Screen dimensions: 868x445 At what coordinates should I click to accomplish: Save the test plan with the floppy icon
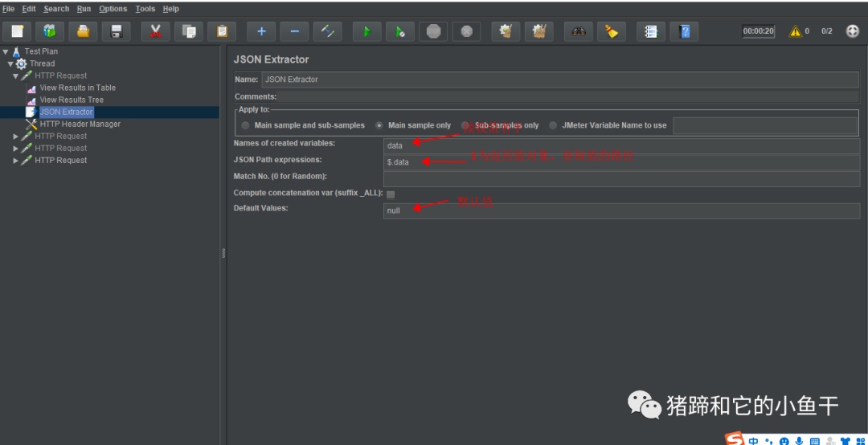pyautogui.click(x=117, y=31)
